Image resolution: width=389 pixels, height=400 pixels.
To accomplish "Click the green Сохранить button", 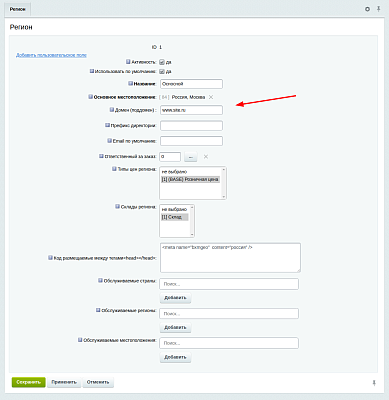I will [x=28, y=382].
